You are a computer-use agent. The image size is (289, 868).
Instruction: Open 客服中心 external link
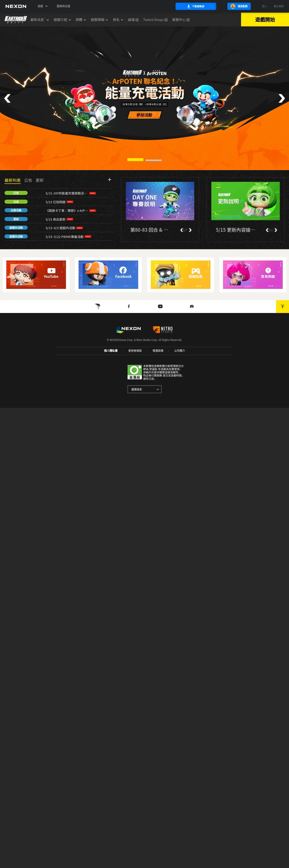click(x=181, y=20)
